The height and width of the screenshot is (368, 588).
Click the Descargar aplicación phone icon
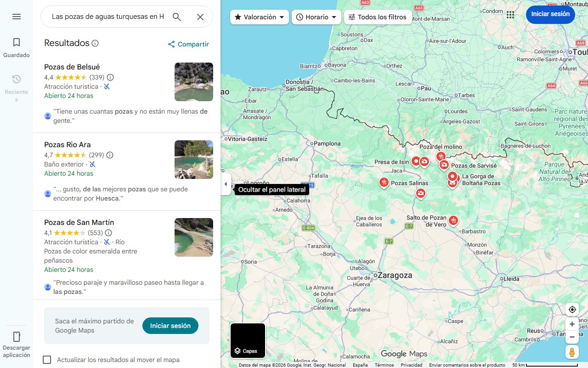point(16,337)
